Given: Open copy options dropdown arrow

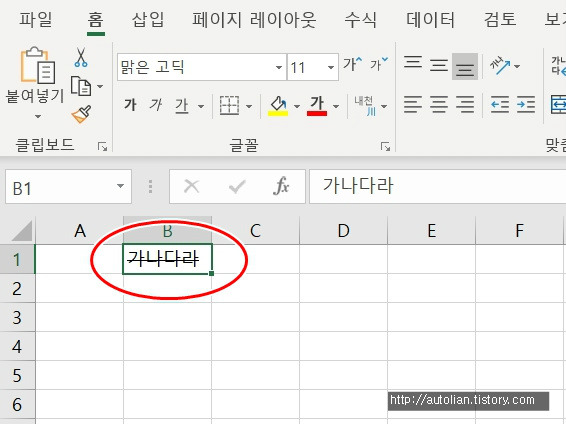Looking at the screenshot, I should click(x=100, y=87).
